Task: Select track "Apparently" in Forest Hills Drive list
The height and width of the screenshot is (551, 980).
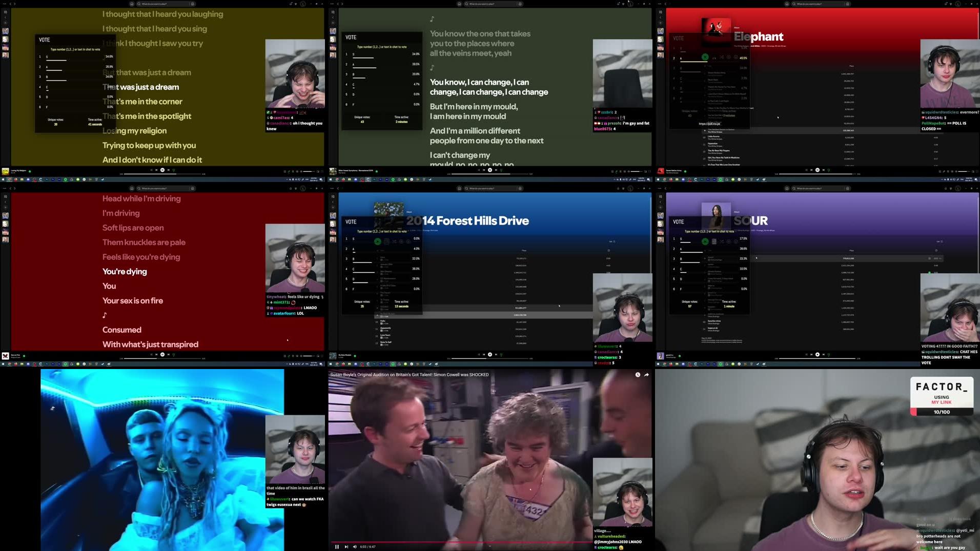Action: [385, 329]
